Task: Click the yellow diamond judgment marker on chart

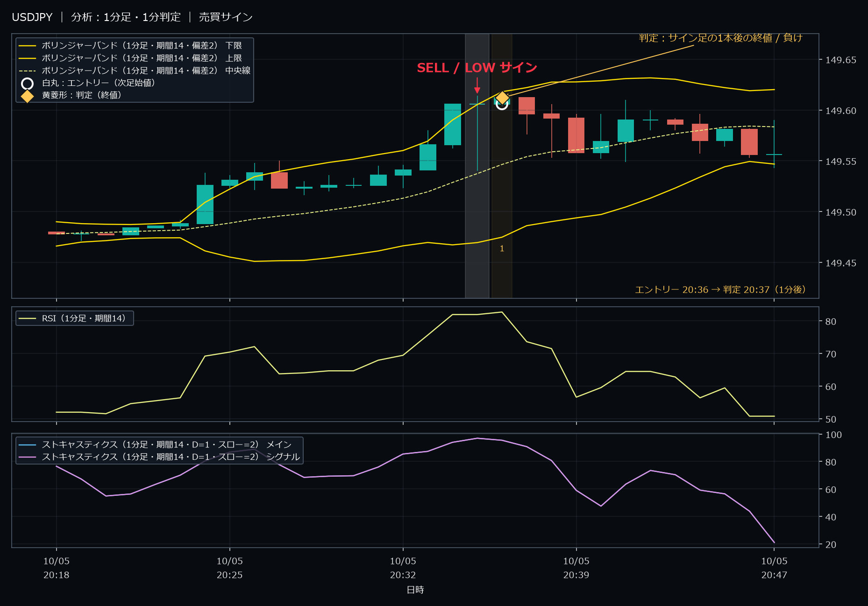Action: pyautogui.click(x=502, y=98)
